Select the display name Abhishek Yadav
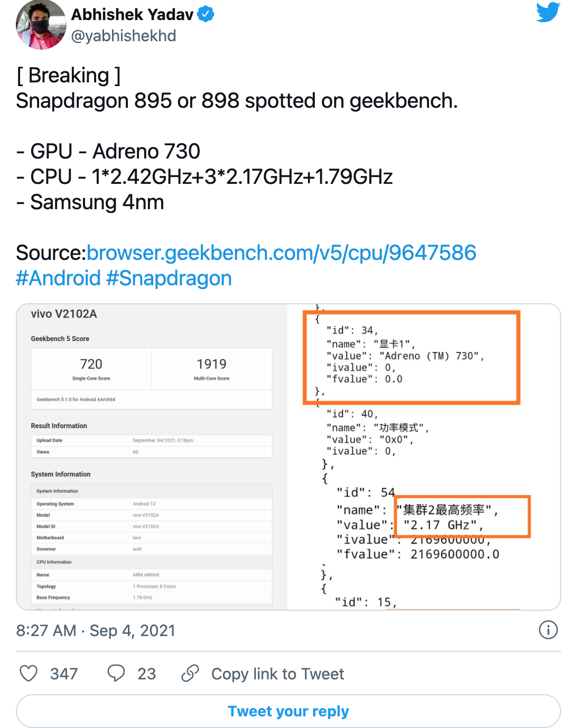Screen dimensions: 578x728 134,14
